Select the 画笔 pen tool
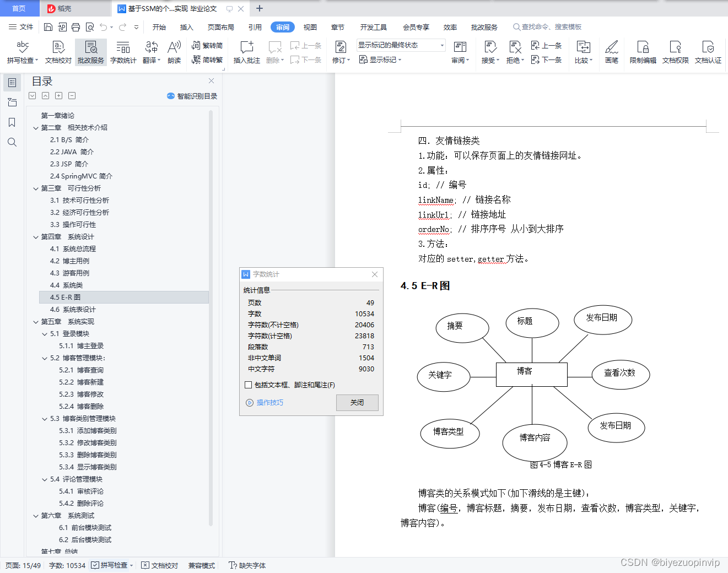The image size is (728, 573). click(x=612, y=52)
